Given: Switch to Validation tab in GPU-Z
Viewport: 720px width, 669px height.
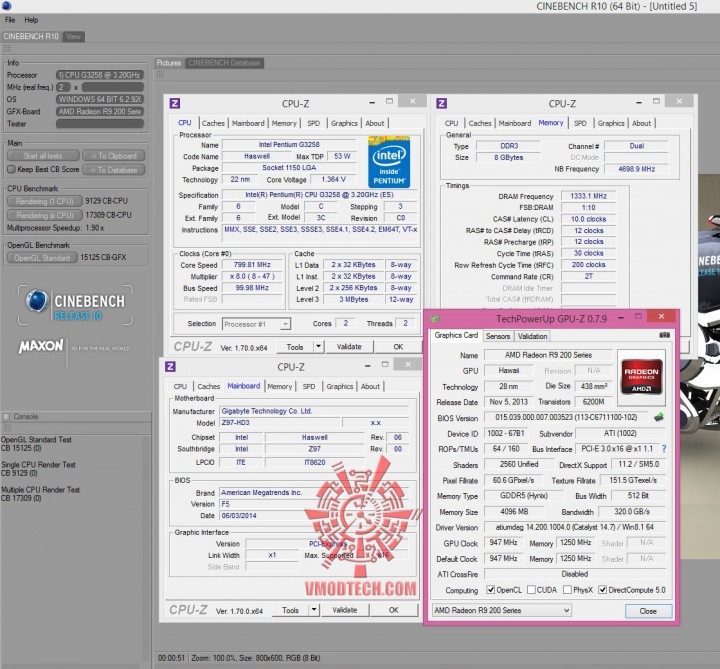Looking at the screenshot, I should (x=532, y=336).
